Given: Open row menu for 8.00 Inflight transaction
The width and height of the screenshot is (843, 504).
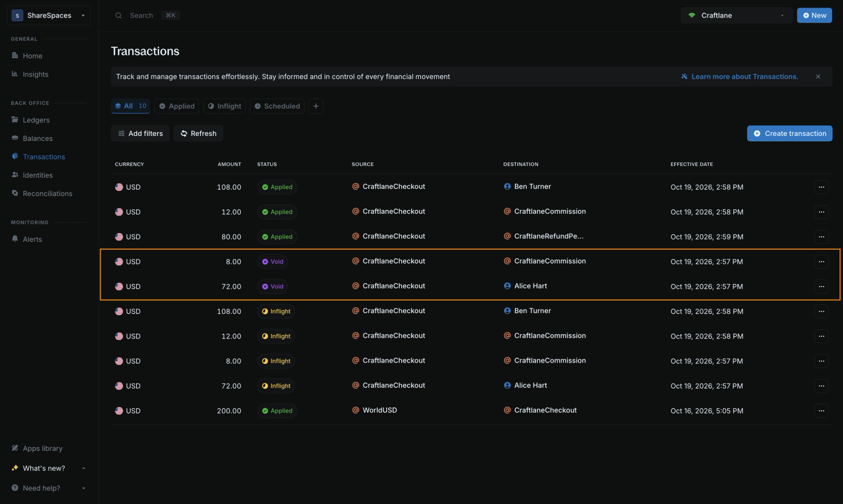Looking at the screenshot, I should coord(821,361).
